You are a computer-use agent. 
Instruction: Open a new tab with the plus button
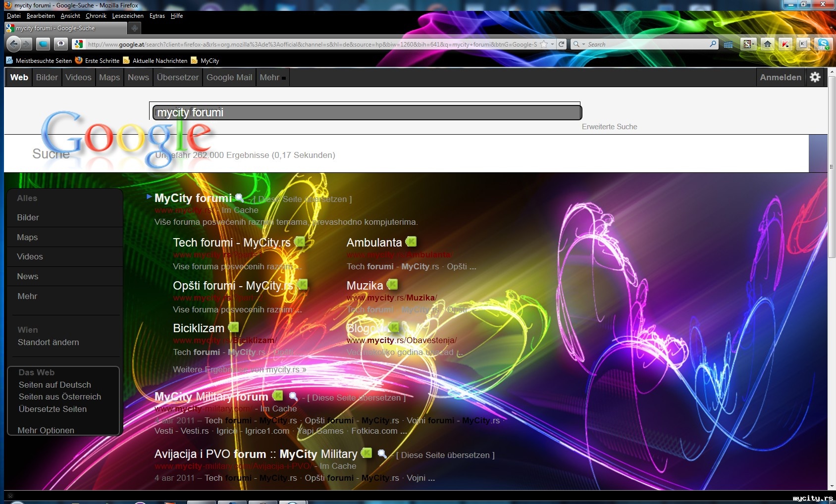coord(134,28)
